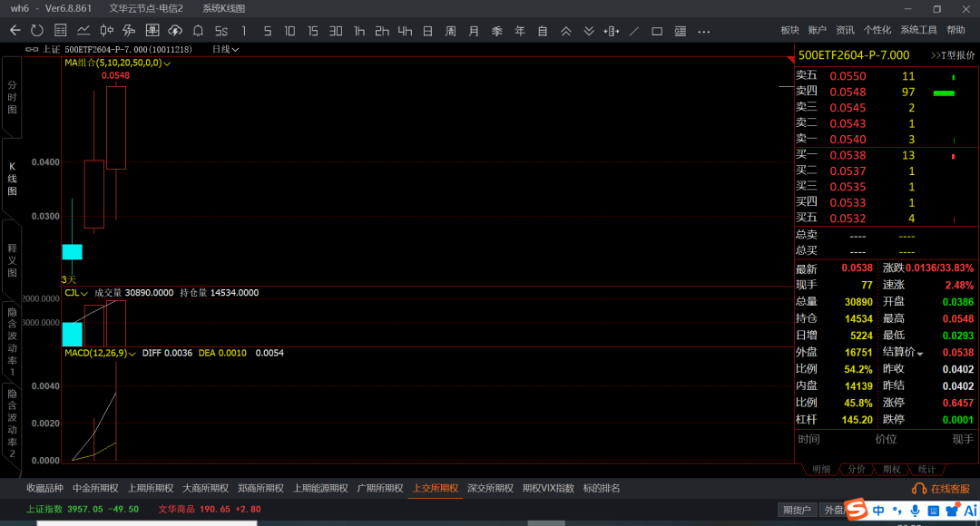Click the rectangle window layout icon
Screen dimensions: 980x526
tap(657, 31)
